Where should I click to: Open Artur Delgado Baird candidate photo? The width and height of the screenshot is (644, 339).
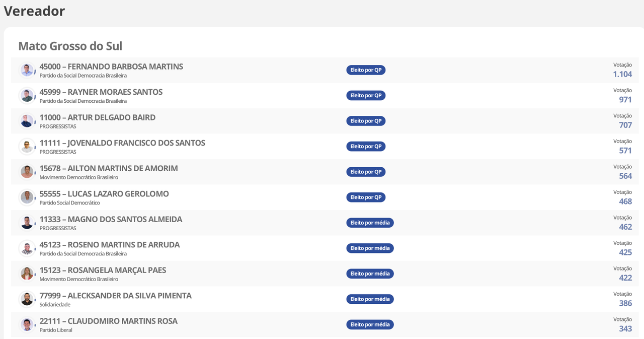point(27,121)
